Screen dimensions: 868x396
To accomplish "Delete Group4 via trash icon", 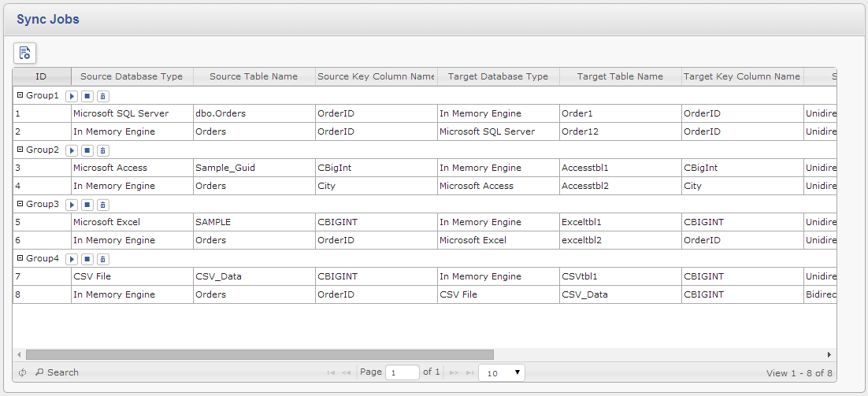I will coord(102,259).
